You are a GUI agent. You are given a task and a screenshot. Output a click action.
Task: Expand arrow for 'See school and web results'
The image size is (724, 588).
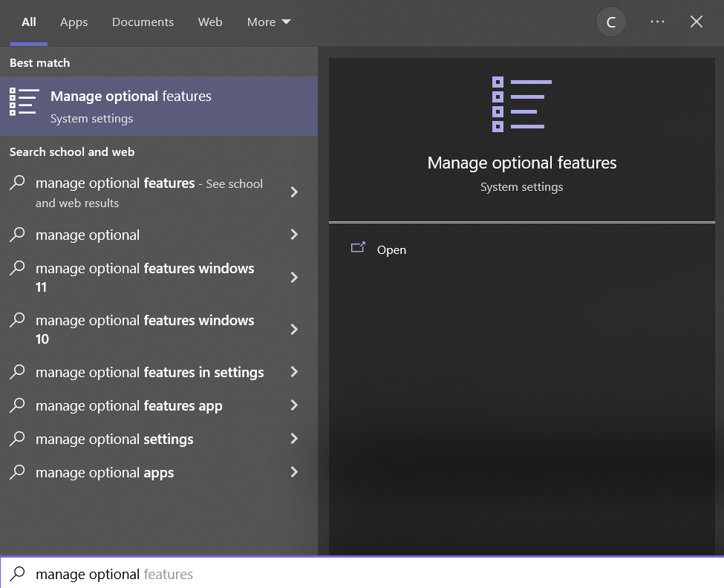294,192
